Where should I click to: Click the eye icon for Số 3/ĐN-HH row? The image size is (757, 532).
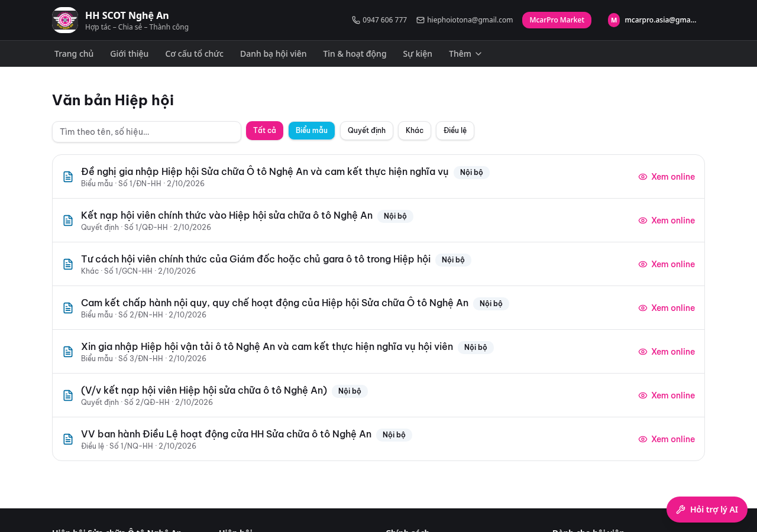tap(643, 352)
